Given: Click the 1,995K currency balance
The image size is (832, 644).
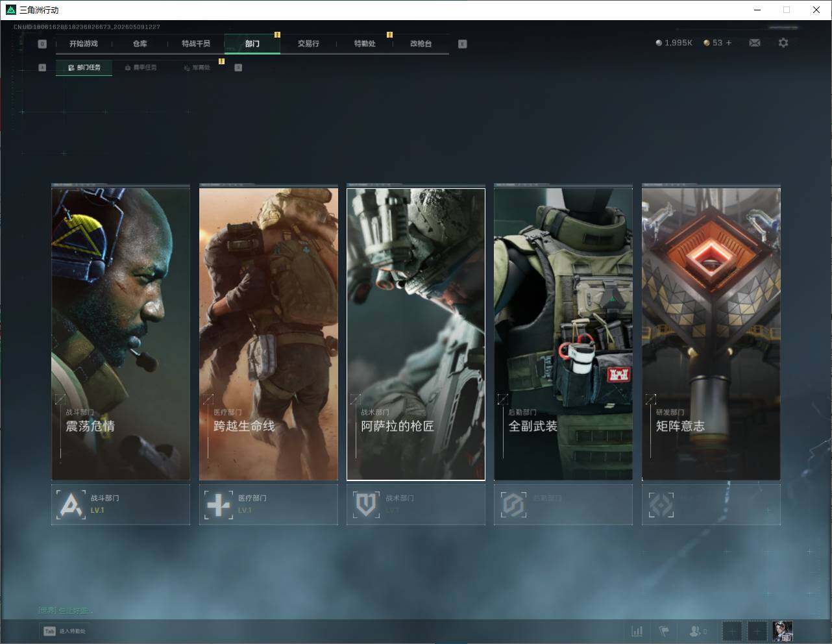Looking at the screenshot, I should pos(678,43).
